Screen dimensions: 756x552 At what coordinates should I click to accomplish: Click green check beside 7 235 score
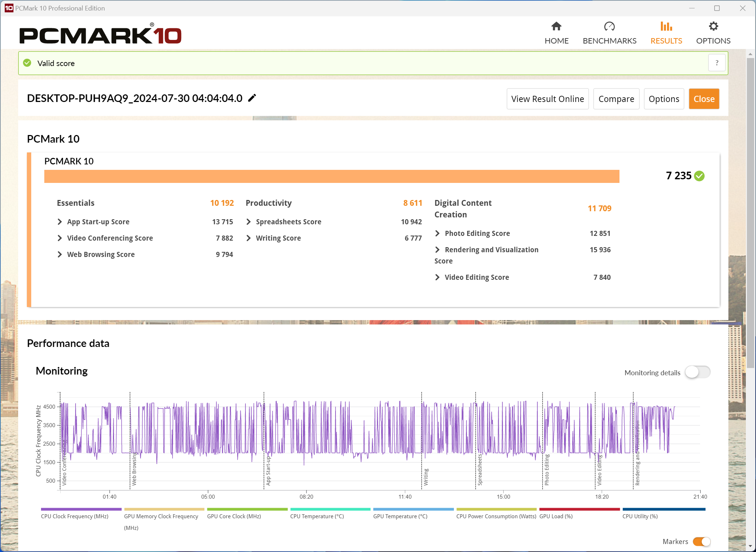coord(699,176)
